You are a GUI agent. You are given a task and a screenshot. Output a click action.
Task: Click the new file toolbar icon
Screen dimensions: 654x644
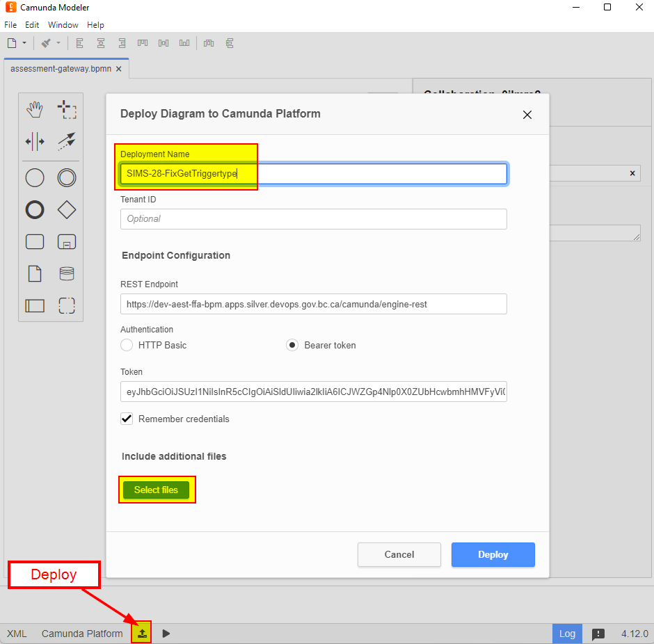pyautogui.click(x=12, y=43)
